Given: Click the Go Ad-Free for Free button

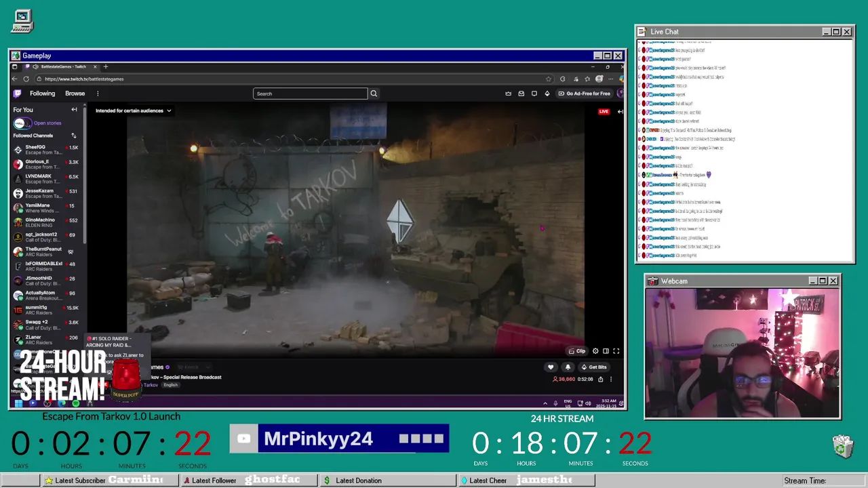Looking at the screenshot, I should coord(584,94).
